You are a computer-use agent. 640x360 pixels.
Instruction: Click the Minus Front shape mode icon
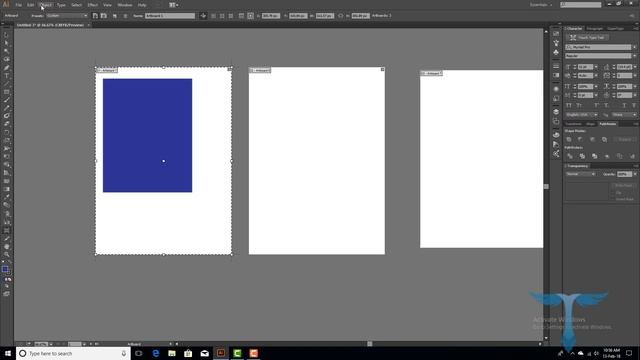coord(580,139)
